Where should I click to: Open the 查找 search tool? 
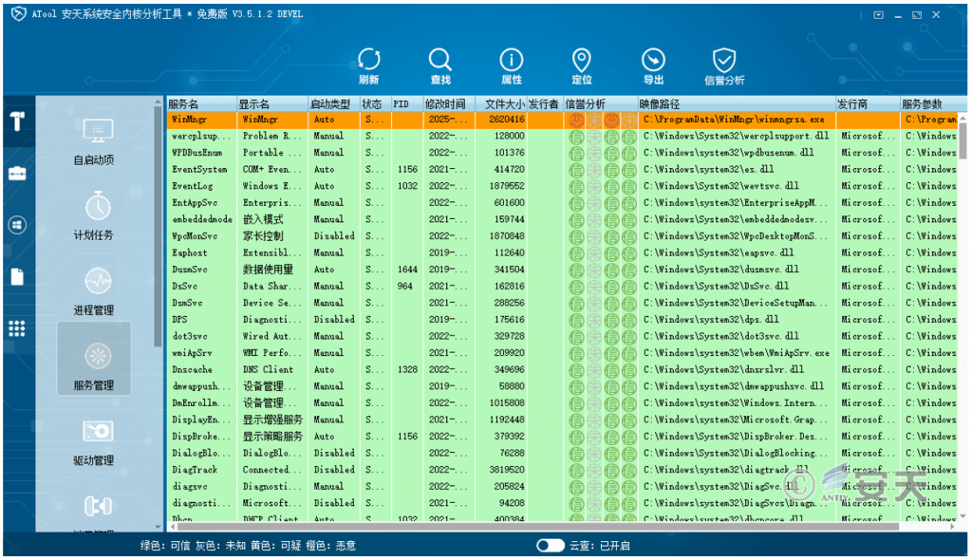tap(439, 65)
